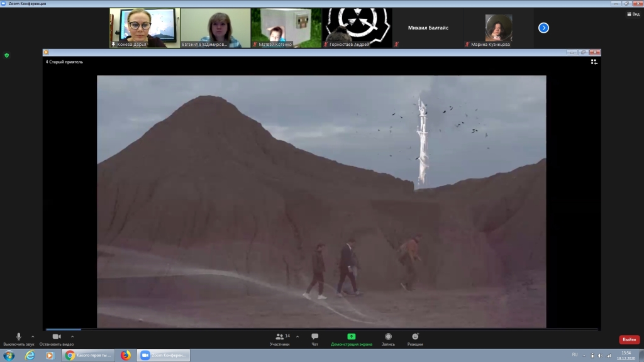The image size is (644, 362).
Task: Open the Чат chat panel
Action: [x=314, y=339]
